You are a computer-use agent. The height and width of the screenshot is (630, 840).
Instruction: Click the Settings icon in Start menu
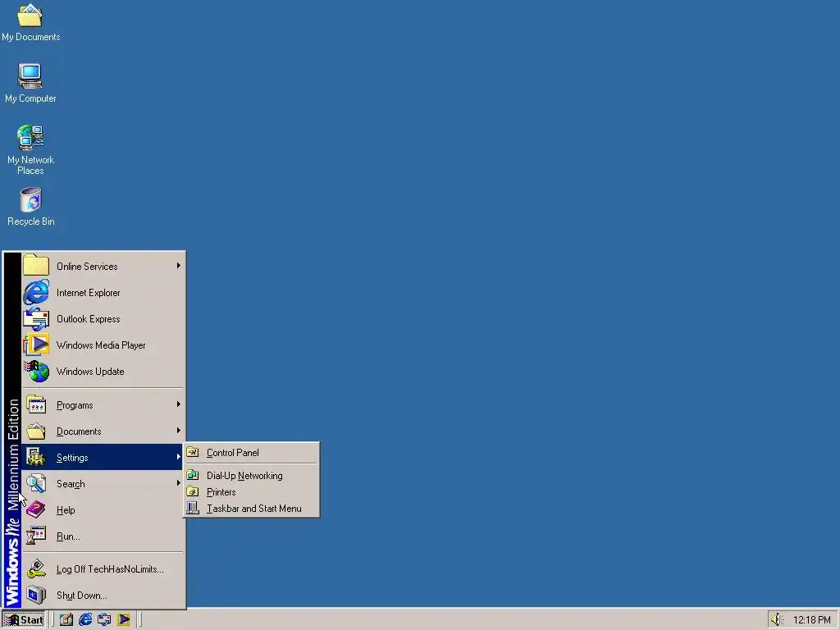[36, 457]
